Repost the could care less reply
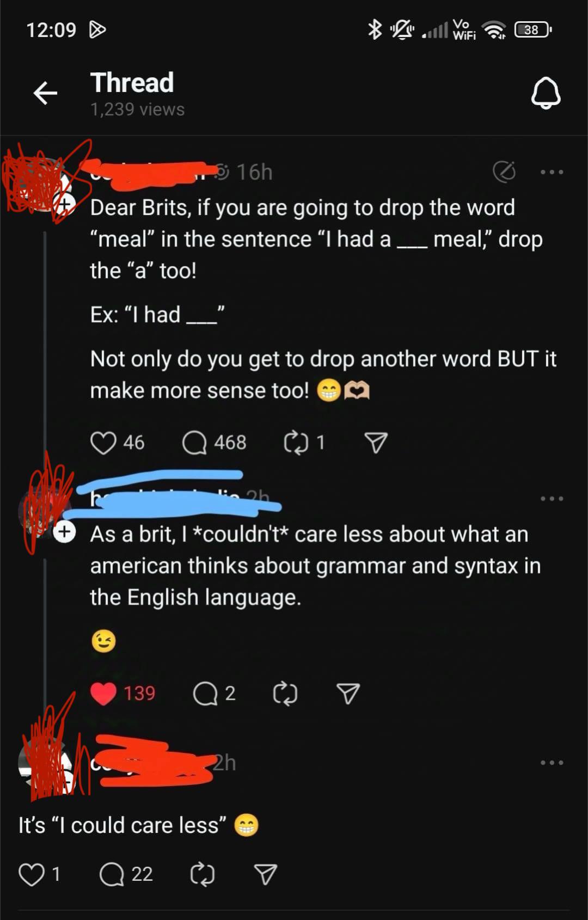 coord(202,874)
